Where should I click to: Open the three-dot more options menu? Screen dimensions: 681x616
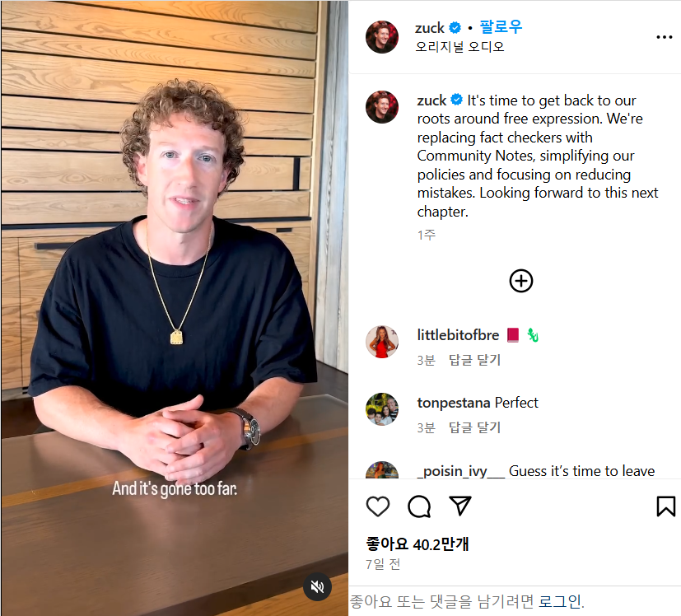pos(664,37)
